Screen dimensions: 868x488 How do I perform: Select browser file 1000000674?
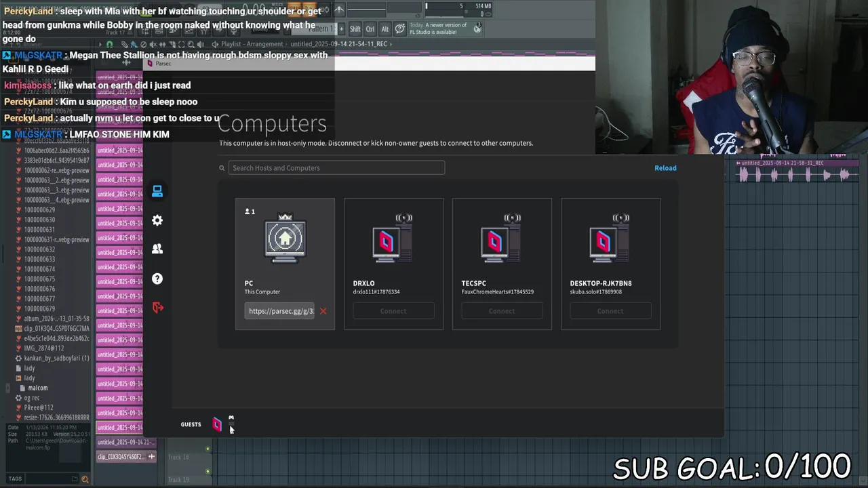(39, 269)
